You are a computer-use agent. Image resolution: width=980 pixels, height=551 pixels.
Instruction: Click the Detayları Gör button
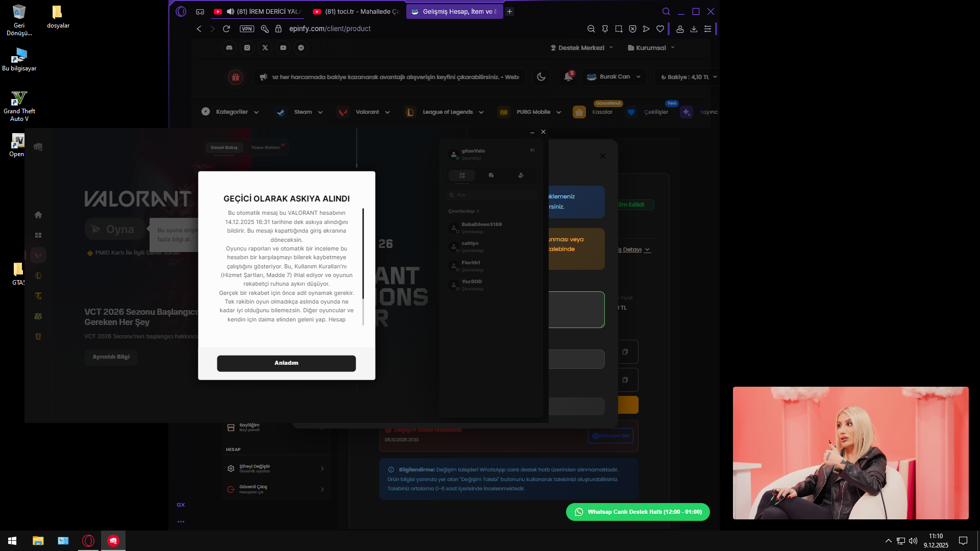pos(610,436)
